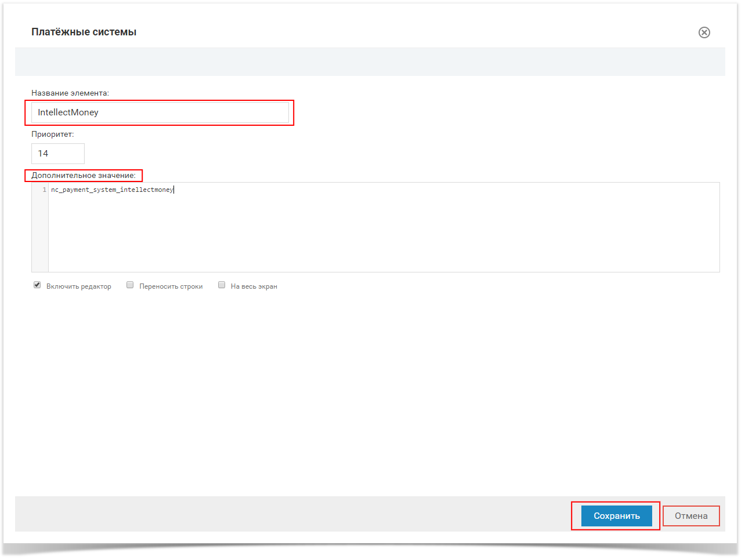Uncheck the Включить редактор checkbox

tap(37, 285)
